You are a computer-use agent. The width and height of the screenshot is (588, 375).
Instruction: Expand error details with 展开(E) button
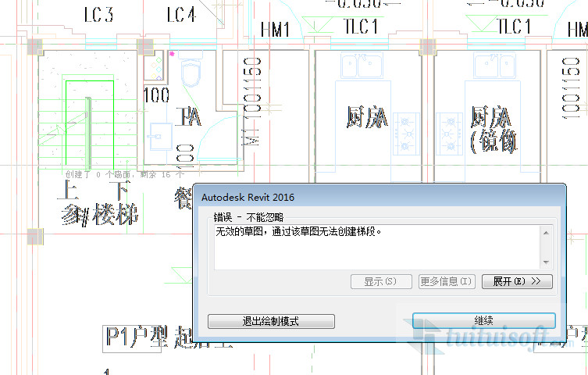517,281
